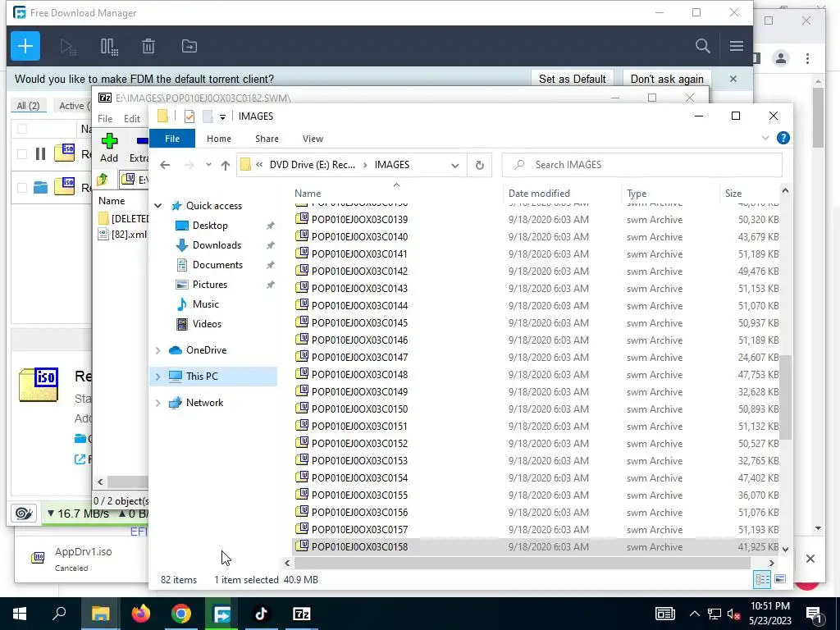Switch to details view icon
840x630 pixels.
point(762,579)
